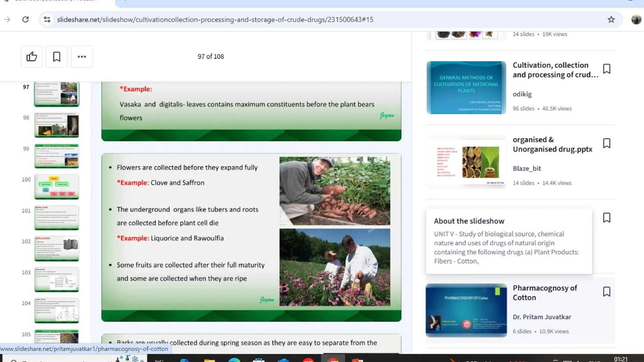Open the three-dots more options menu
Image resolution: width=644 pixels, height=362 pixels.
click(x=82, y=57)
